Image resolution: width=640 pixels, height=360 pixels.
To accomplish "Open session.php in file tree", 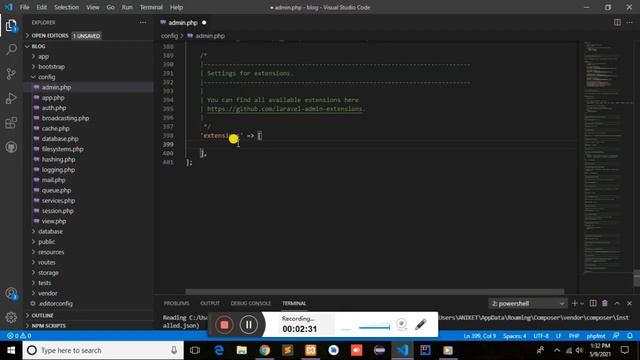I will click(57, 211).
